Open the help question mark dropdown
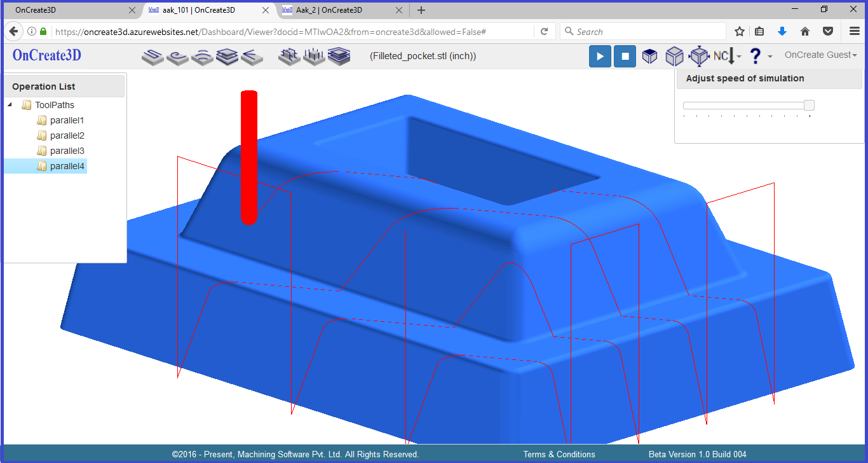 [x=760, y=57]
